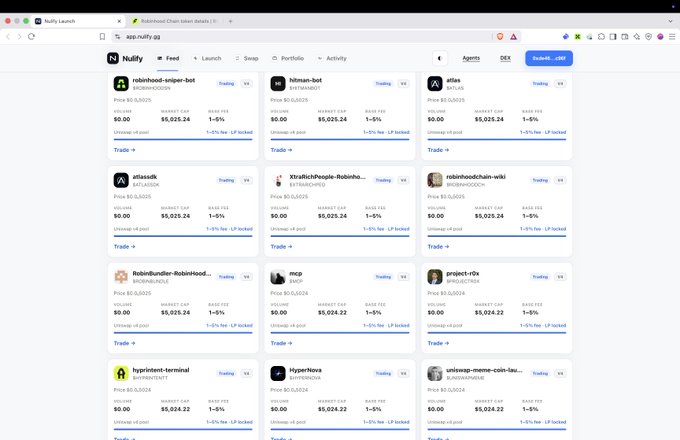Image resolution: width=680 pixels, height=440 pixels.
Task: Switch to Robinhood Chain token details tab
Action: point(177,21)
